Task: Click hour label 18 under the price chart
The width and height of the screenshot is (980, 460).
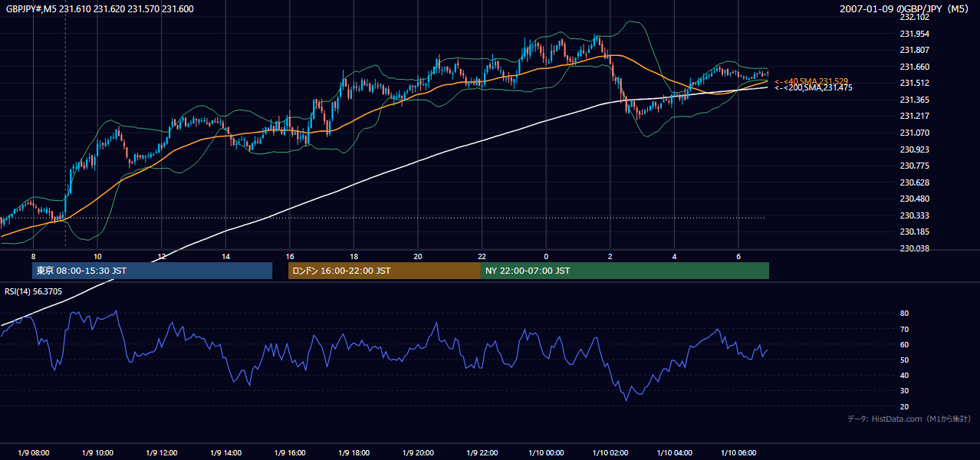Action: [354, 256]
